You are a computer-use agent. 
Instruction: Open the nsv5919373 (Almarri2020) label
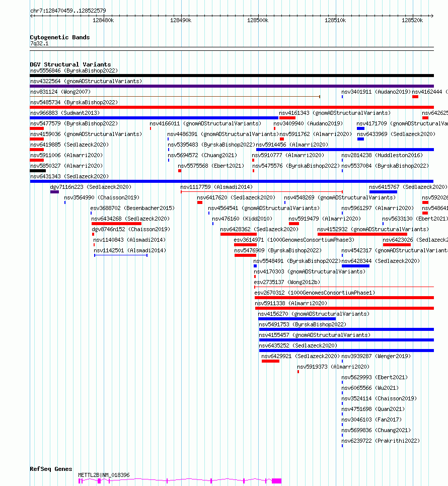coord(333,367)
